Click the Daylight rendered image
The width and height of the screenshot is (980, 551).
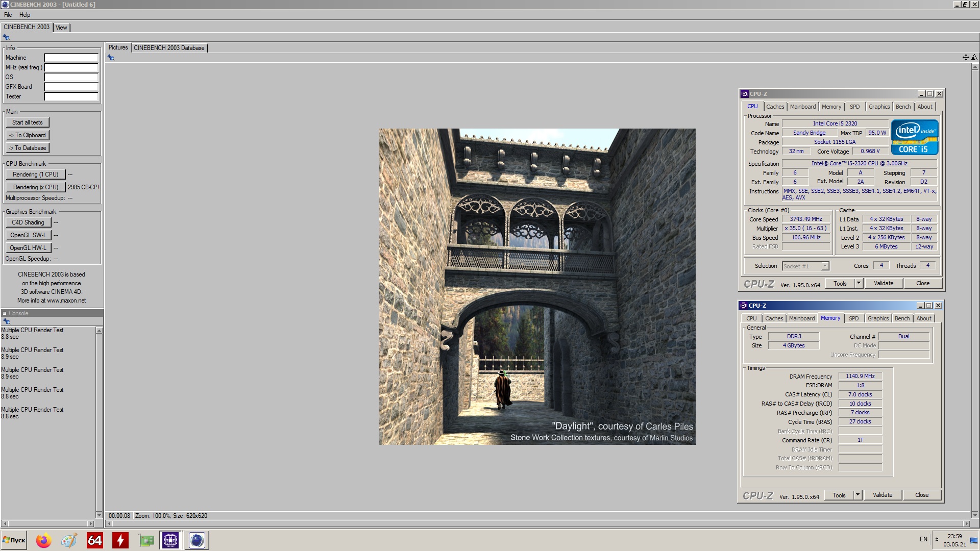tap(537, 287)
